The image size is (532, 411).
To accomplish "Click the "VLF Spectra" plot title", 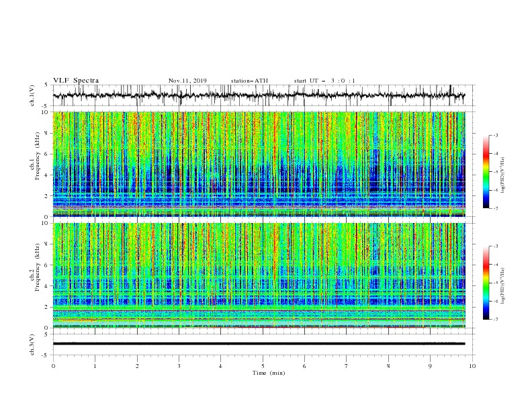I will (x=76, y=81).
